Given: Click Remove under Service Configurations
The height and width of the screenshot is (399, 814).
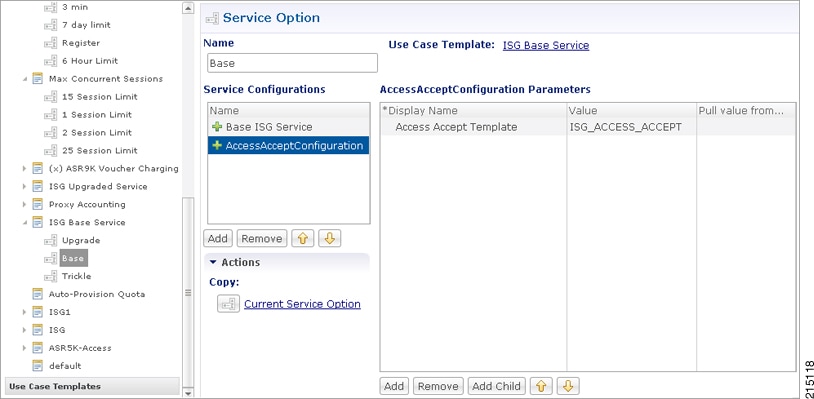Looking at the screenshot, I should coord(262,239).
